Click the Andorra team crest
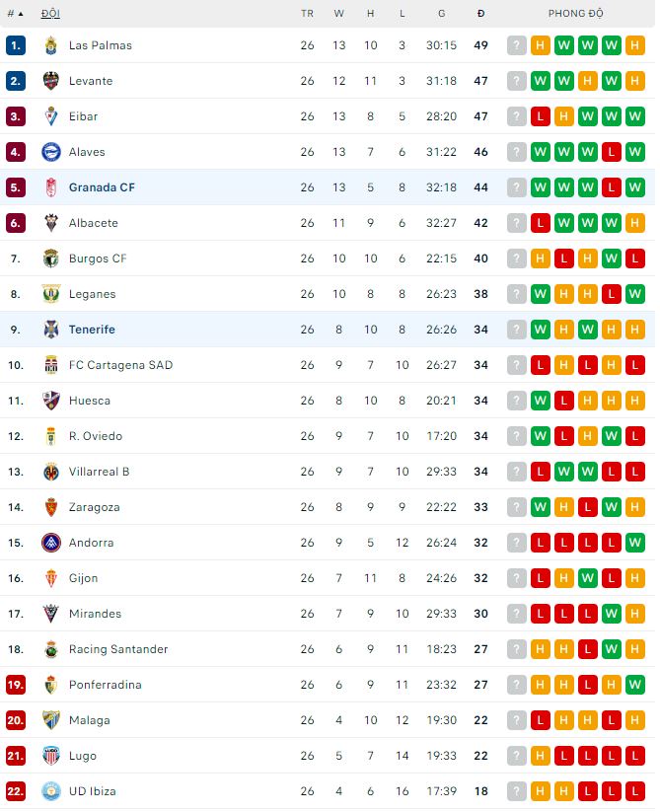 tap(51, 543)
